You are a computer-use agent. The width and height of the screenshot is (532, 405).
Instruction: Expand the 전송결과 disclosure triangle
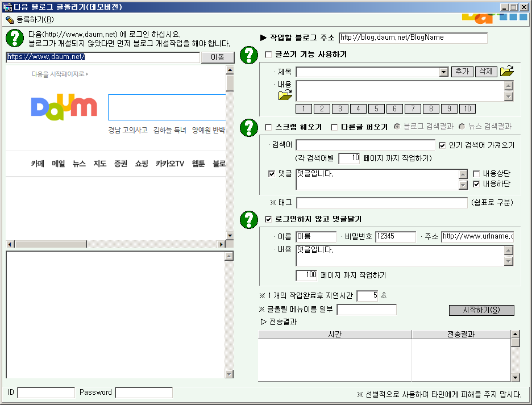coord(263,322)
